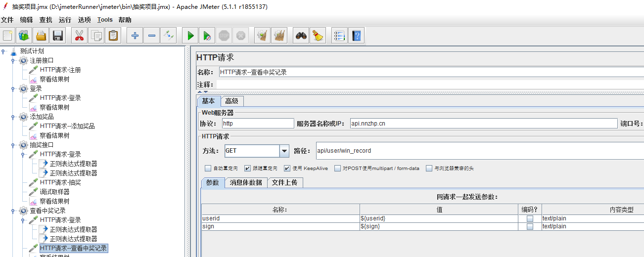The image size is (644, 257).
Task: Collapse the 查看中奖记录 thread group handle
Action: click(x=13, y=211)
